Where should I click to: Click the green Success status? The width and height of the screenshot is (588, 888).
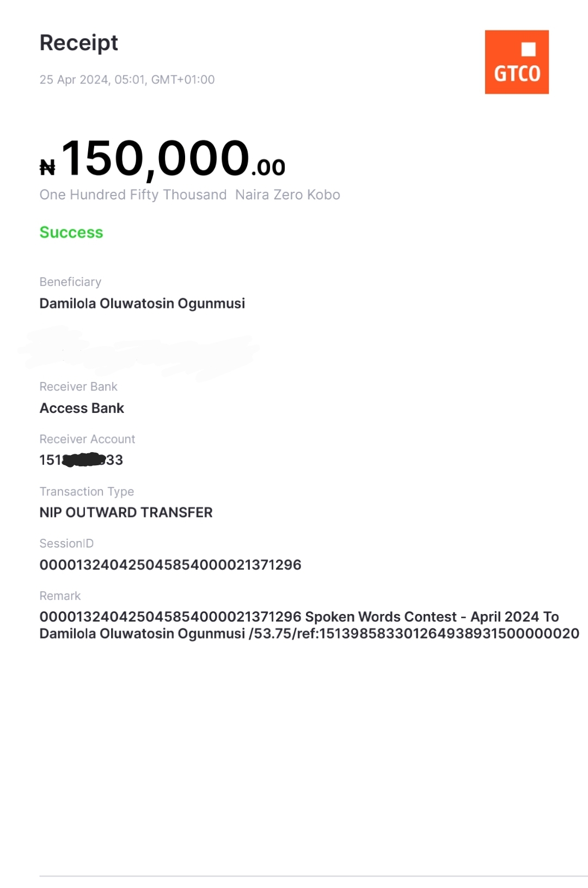coord(71,232)
